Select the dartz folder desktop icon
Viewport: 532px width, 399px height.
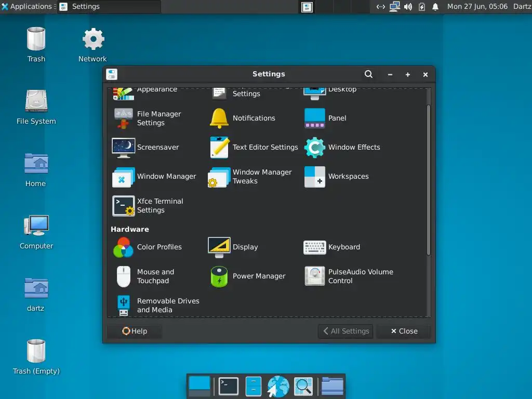tap(36, 295)
